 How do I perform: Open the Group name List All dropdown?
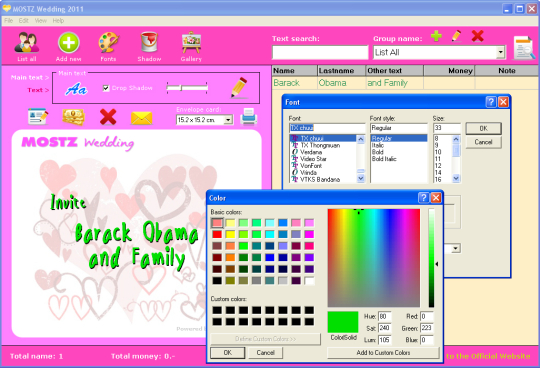[500, 52]
